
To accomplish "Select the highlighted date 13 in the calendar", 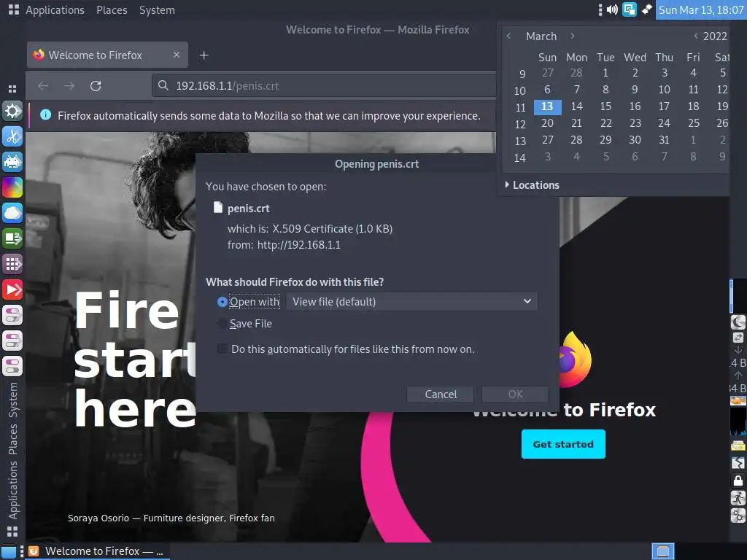I will (547, 106).
